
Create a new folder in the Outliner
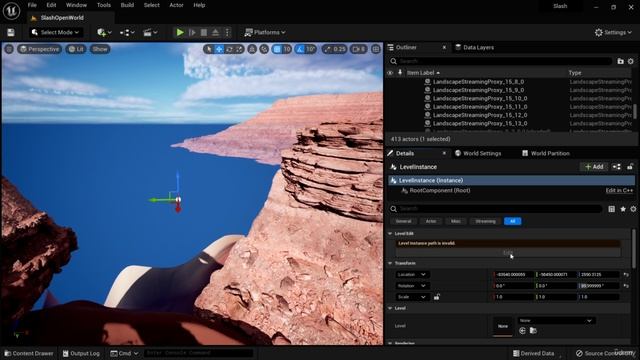[x=620, y=61]
